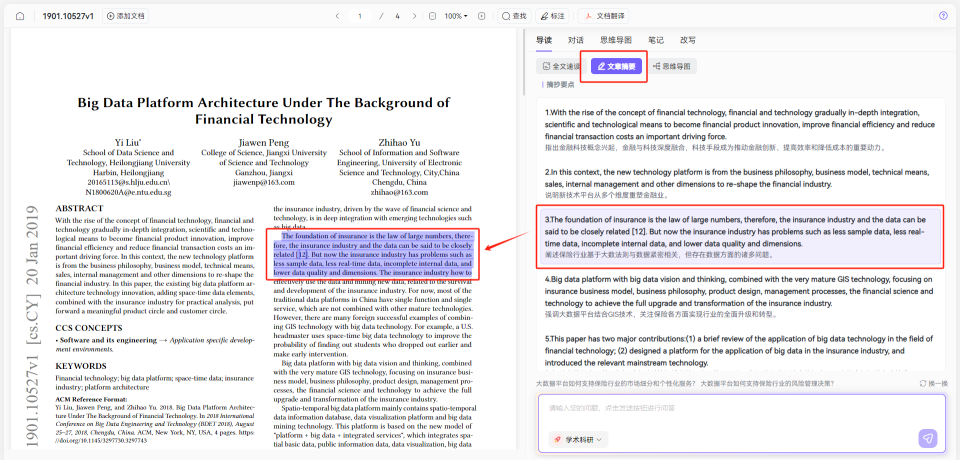Click the 文档翻译 document translate button

coord(604,16)
